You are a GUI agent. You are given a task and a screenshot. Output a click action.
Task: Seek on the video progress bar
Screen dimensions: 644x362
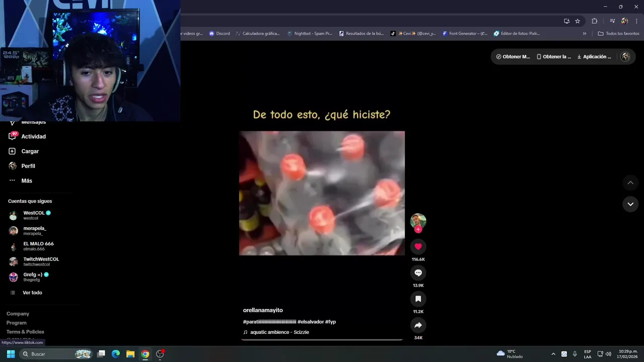[x=322, y=340]
